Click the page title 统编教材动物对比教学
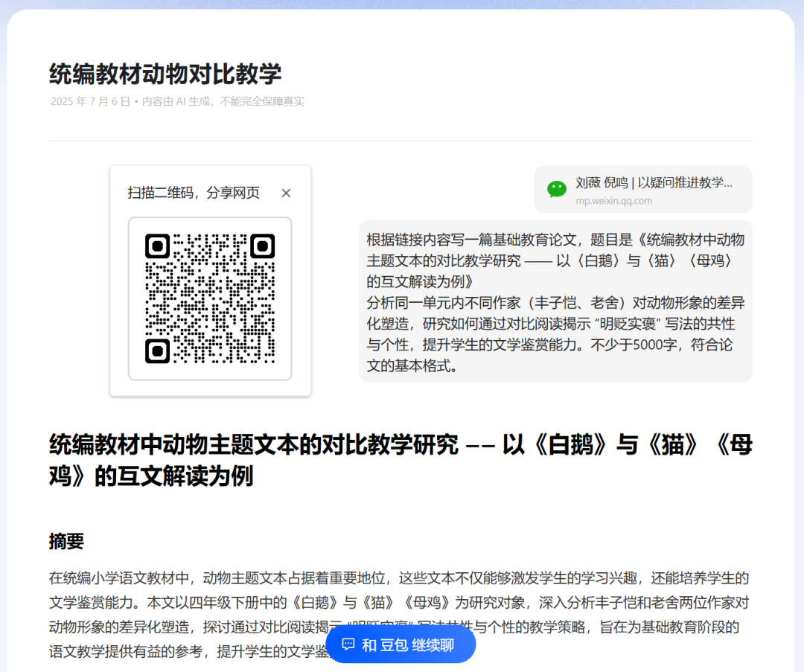 (x=165, y=74)
